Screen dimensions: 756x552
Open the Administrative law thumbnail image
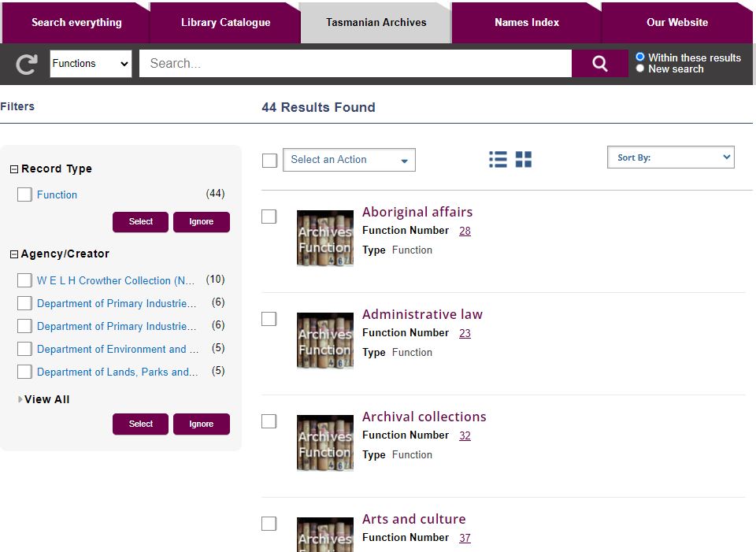pyautogui.click(x=324, y=340)
